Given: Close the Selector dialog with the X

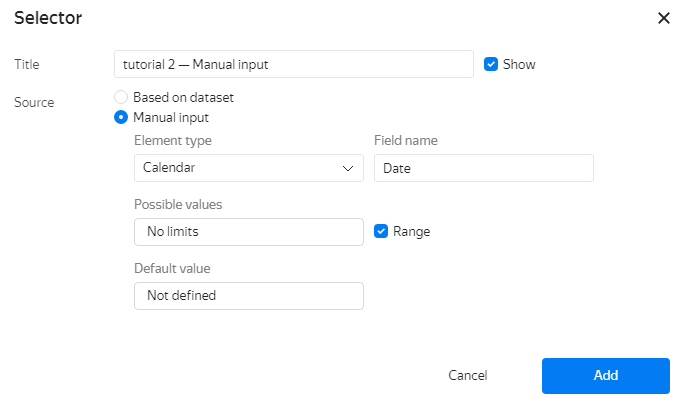Looking at the screenshot, I should point(663,18).
